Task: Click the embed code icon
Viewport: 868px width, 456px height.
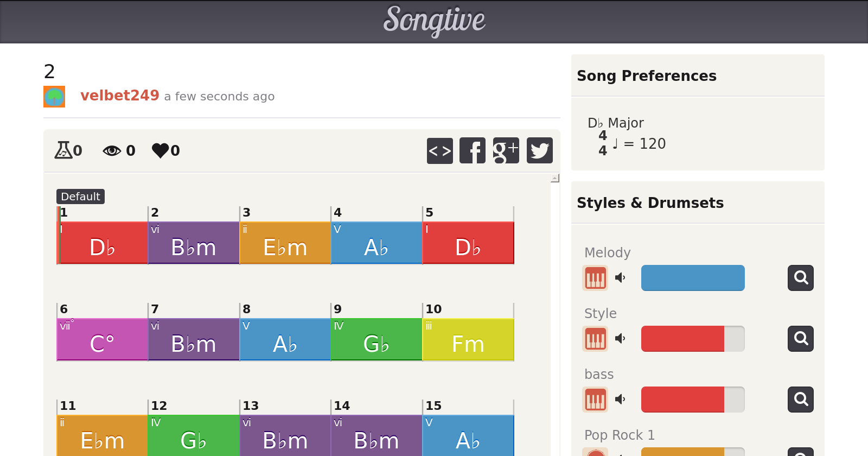Action: [x=439, y=150]
